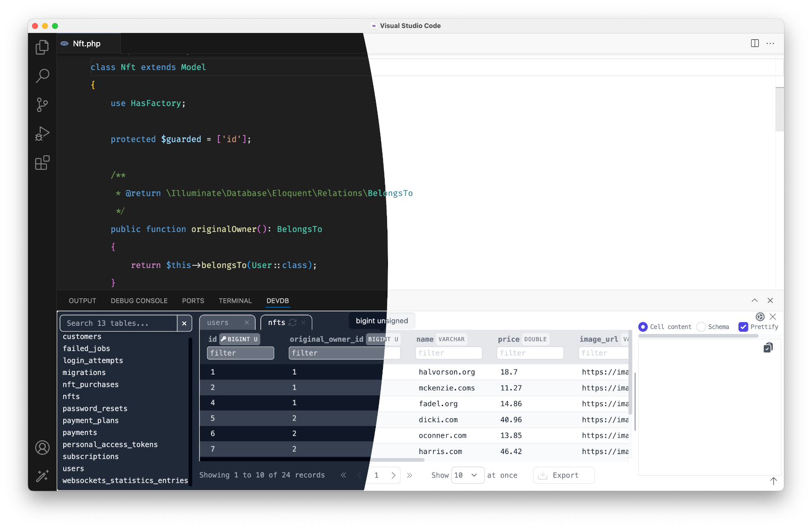The height and width of the screenshot is (528, 812).
Task: Select the Cell content radio button
Action: (643, 327)
